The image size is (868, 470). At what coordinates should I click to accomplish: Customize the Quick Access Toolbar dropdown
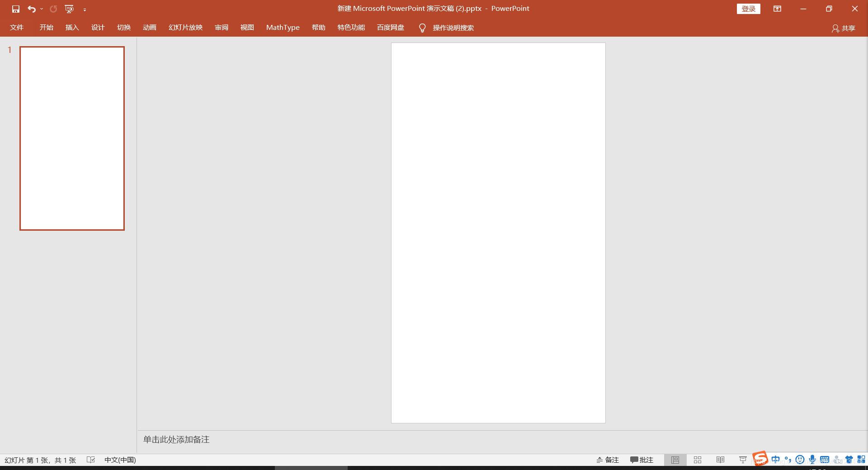click(85, 9)
